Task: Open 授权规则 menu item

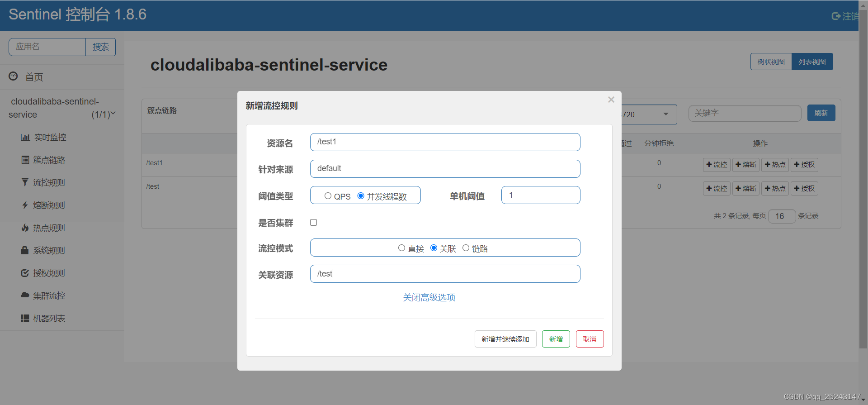Action: click(x=49, y=273)
